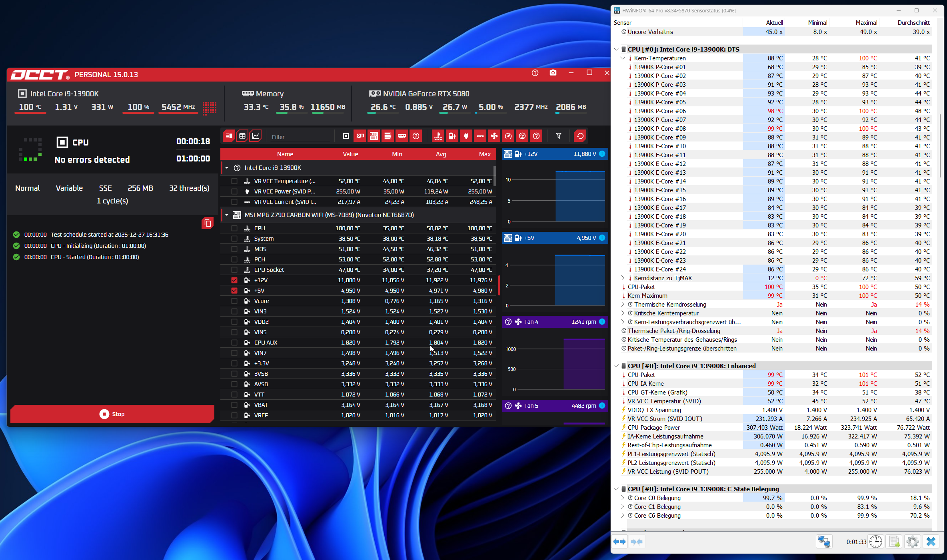Collapse the MSI MPG Z790 CARBON WIFI group
This screenshot has height=560, width=947.
coord(227,215)
